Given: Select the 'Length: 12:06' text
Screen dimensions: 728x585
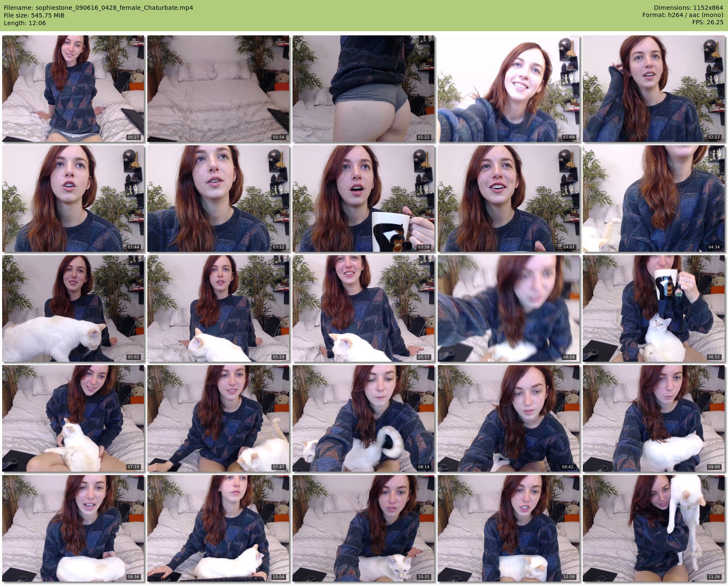Looking at the screenshot, I should click(x=25, y=23).
